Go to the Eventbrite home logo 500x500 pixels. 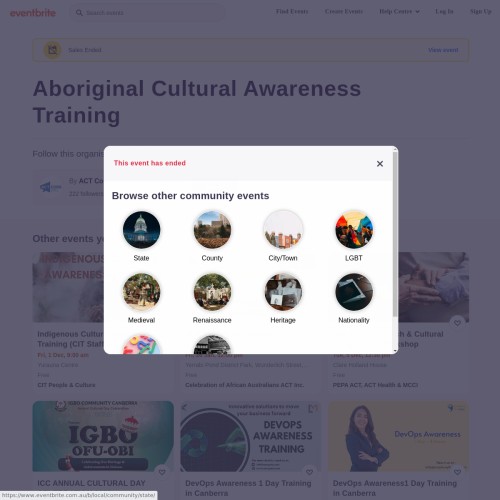[33, 13]
